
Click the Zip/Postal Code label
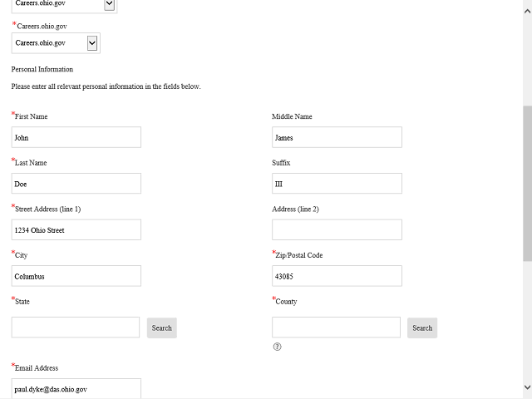coord(299,255)
